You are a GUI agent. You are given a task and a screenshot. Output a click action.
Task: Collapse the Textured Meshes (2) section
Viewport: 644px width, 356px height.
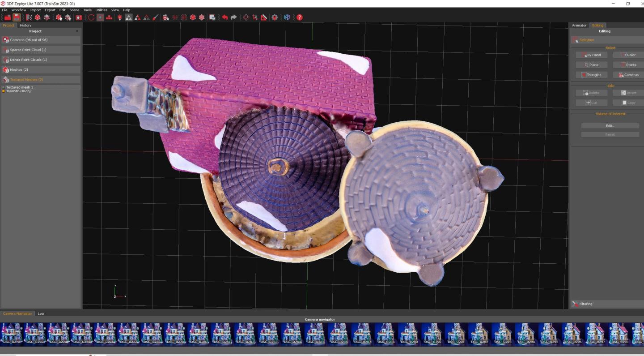[x=41, y=79]
